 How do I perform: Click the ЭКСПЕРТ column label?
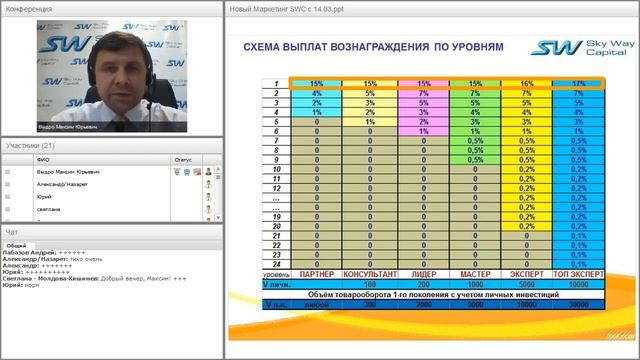[x=527, y=274]
